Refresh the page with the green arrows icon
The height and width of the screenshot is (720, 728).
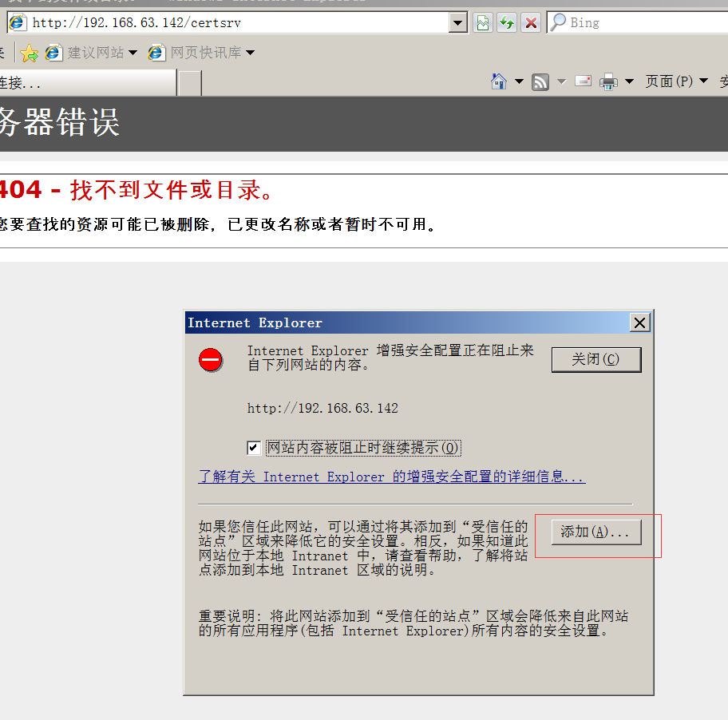507,22
